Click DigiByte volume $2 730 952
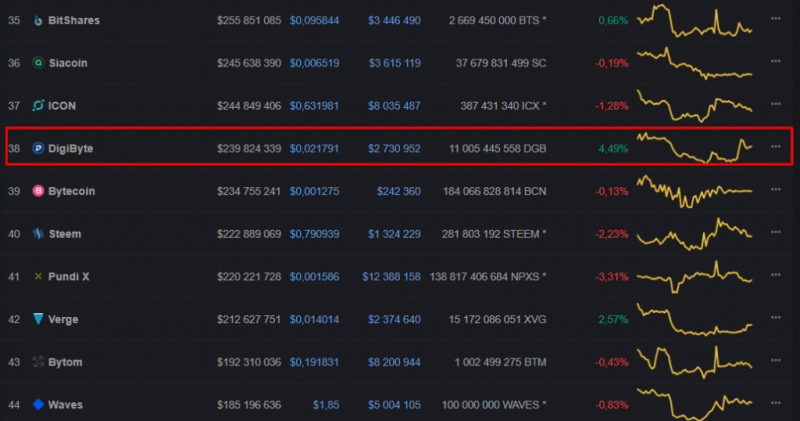800x421 pixels. point(394,148)
